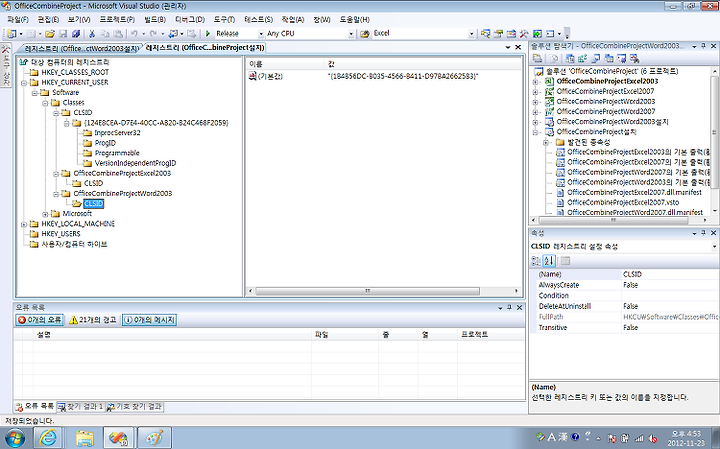Open the Toolbox hammer-wrench toolbar icon
720x449 pixels.
pyautogui.click(x=524, y=34)
